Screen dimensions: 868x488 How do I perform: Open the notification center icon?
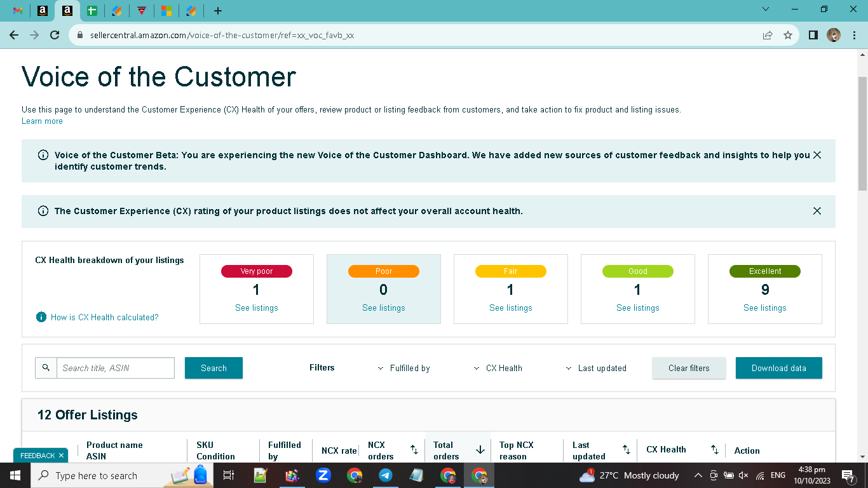tap(848, 475)
